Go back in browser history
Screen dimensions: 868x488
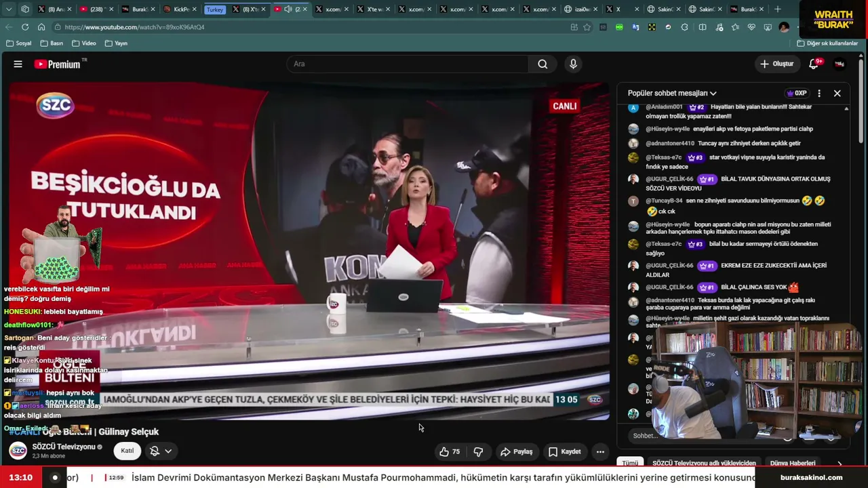tap(9, 27)
